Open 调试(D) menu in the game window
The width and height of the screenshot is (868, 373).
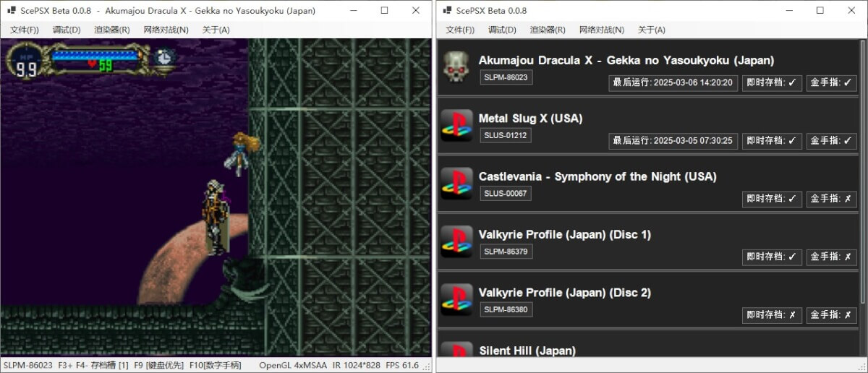(x=67, y=30)
